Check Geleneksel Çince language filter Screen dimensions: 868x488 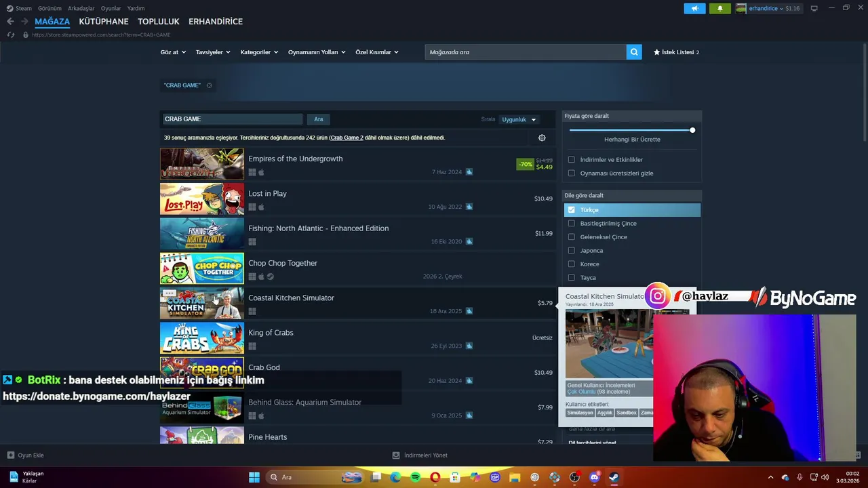click(x=572, y=237)
